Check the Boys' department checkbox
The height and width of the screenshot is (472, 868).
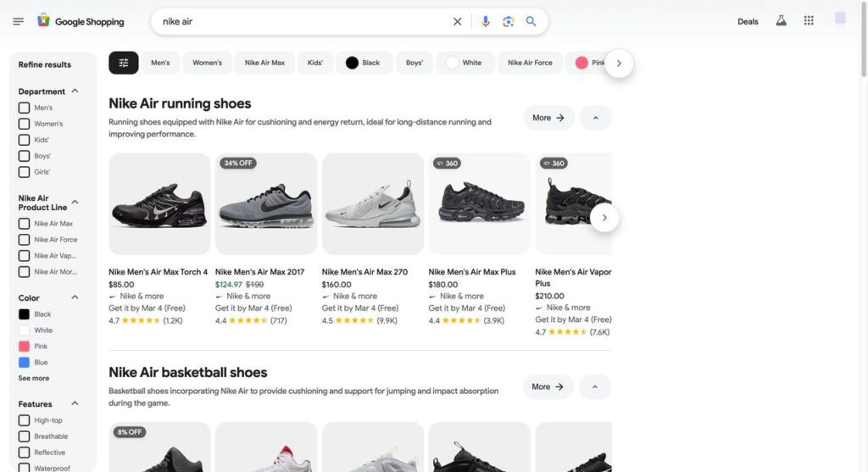25,156
